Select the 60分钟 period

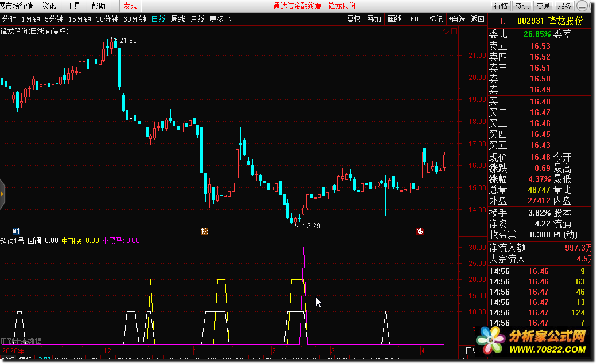(x=134, y=19)
